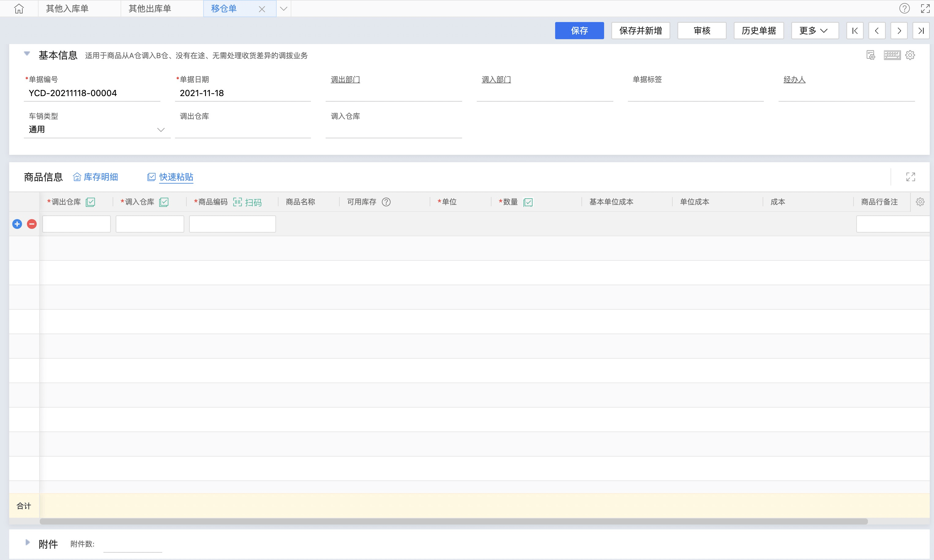Expand the product info table fullscreen
The width and height of the screenshot is (934, 560).
910,177
